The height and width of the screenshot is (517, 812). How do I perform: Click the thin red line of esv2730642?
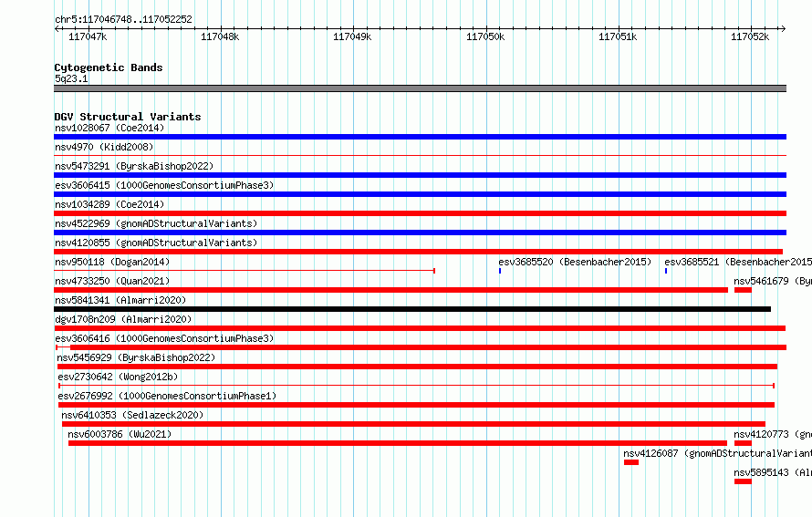[416, 386]
